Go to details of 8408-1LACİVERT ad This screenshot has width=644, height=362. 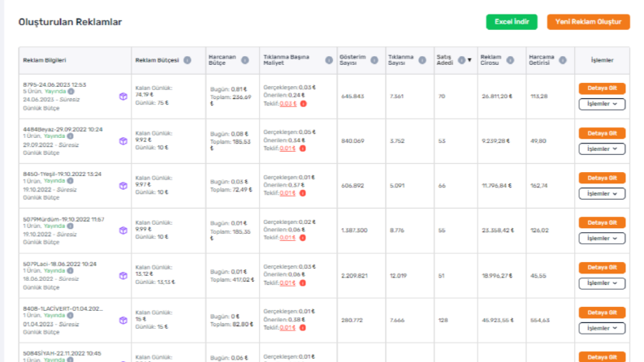click(x=602, y=312)
